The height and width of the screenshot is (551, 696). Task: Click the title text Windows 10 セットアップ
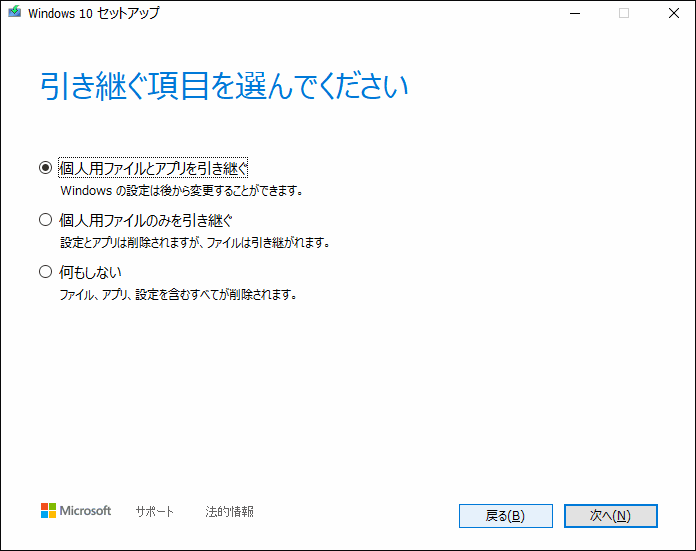click(x=93, y=13)
